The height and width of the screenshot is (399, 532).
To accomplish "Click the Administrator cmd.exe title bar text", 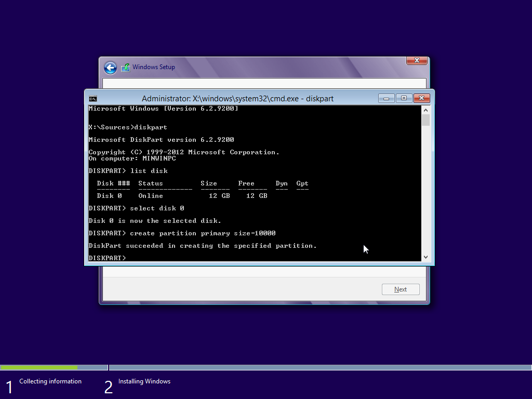I will 237,99.
